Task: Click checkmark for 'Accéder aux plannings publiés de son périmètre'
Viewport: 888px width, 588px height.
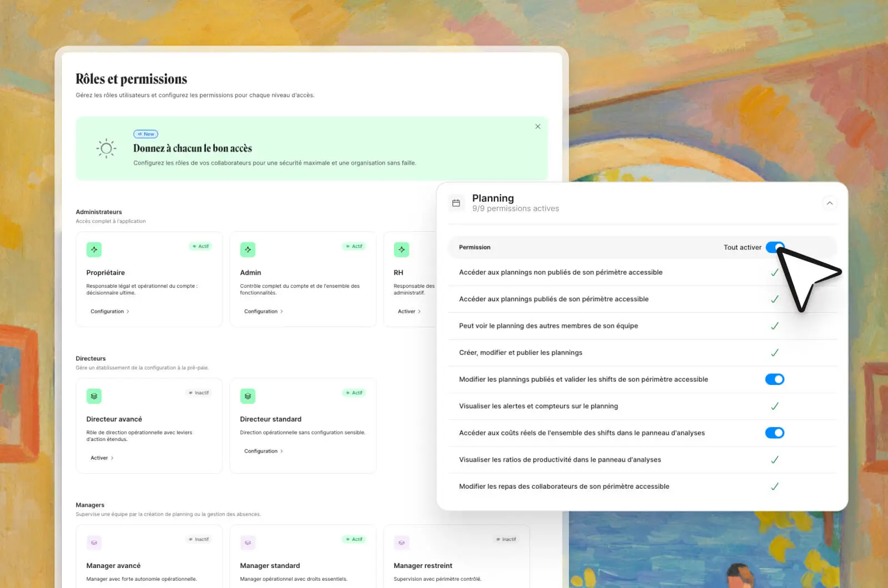Action: pyautogui.click(x=775, y=299)
